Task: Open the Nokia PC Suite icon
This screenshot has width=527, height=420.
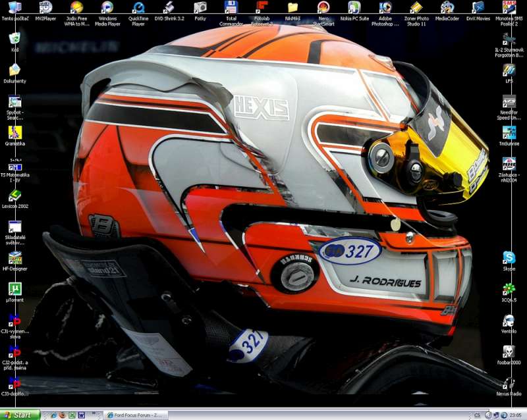Action: pyautogui.click(x=354, y=8)
